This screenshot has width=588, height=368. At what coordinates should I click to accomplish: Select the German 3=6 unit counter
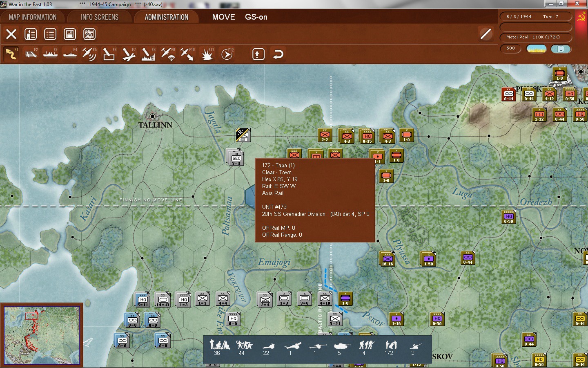(305, 298)
